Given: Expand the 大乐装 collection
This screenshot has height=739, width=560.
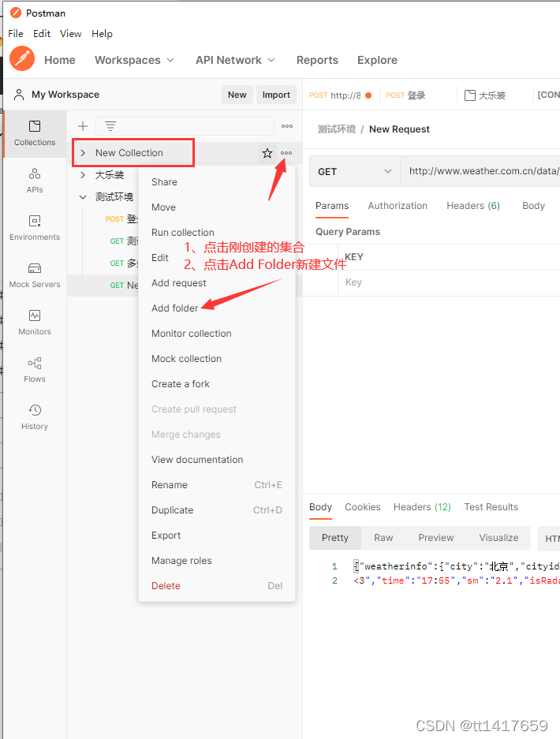Looking at the screenshot, I should (x=83, y=175).
